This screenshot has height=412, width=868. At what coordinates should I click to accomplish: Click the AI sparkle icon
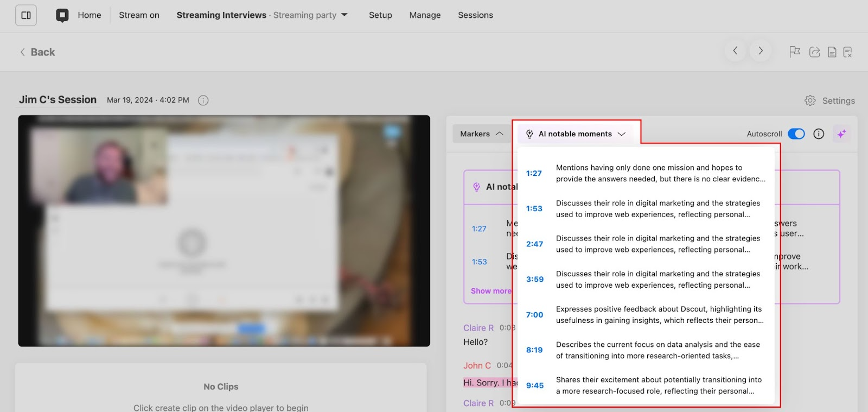(x=841, y=134)
